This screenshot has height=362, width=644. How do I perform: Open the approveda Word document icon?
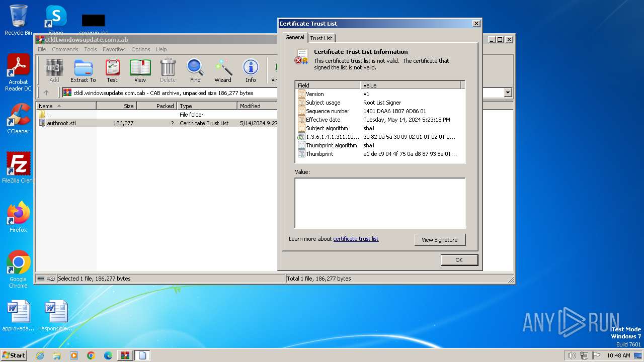tap(18, 316)
